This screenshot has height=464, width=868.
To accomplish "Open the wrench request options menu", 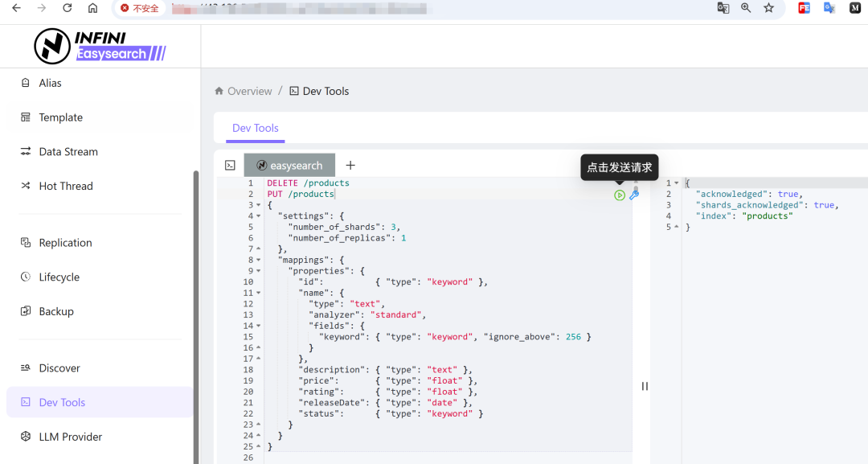I will tap(634, 195).
